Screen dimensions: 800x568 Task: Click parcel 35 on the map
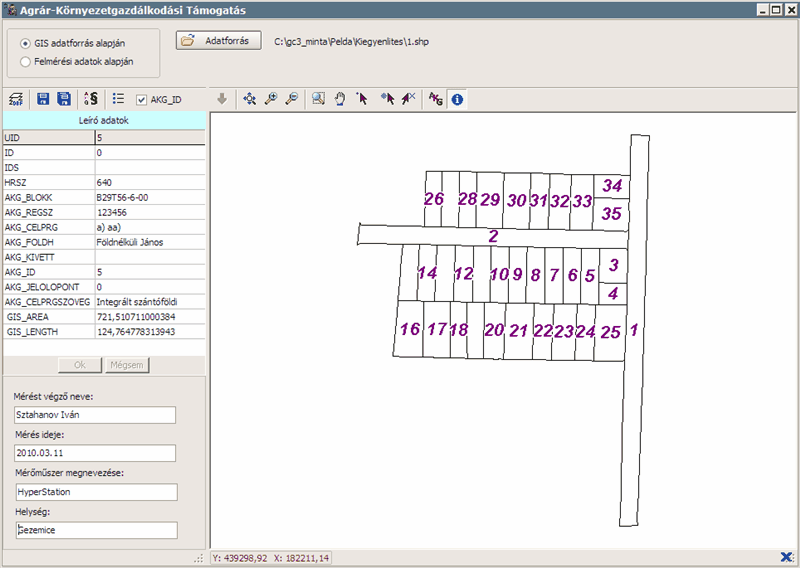click(611, 214)
